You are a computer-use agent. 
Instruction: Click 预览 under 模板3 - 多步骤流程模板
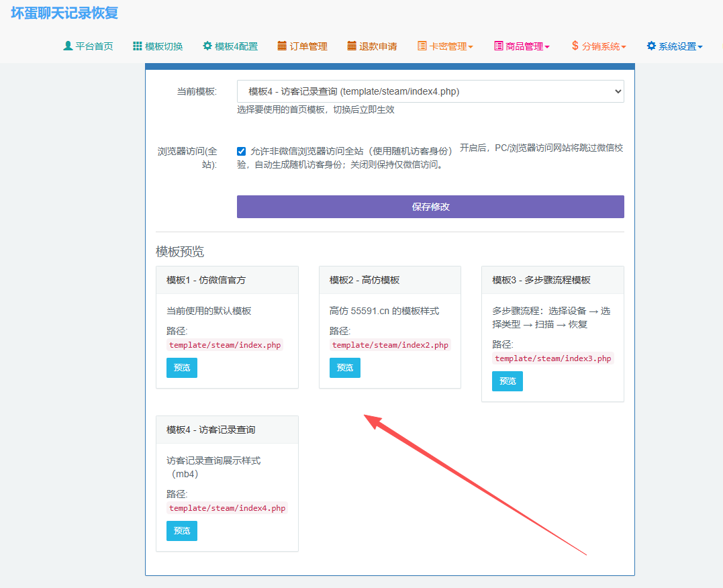coord(507,381)
